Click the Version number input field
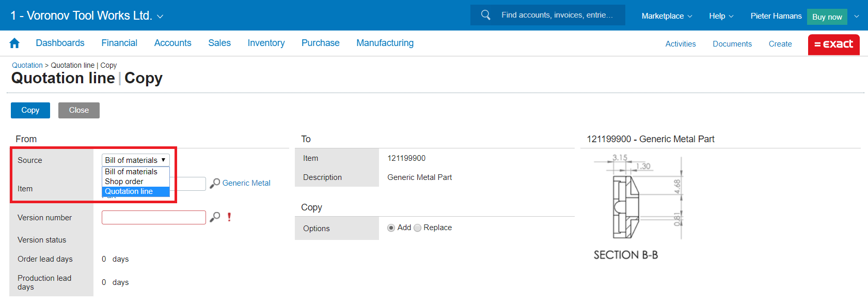Image resolution: width=868 pixels, height=302 pixels. [154, 217]
